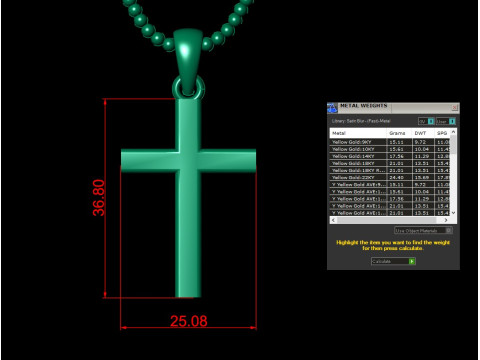
Task: Click the 15.69 DWT cell
Action: tap(423, 177)
